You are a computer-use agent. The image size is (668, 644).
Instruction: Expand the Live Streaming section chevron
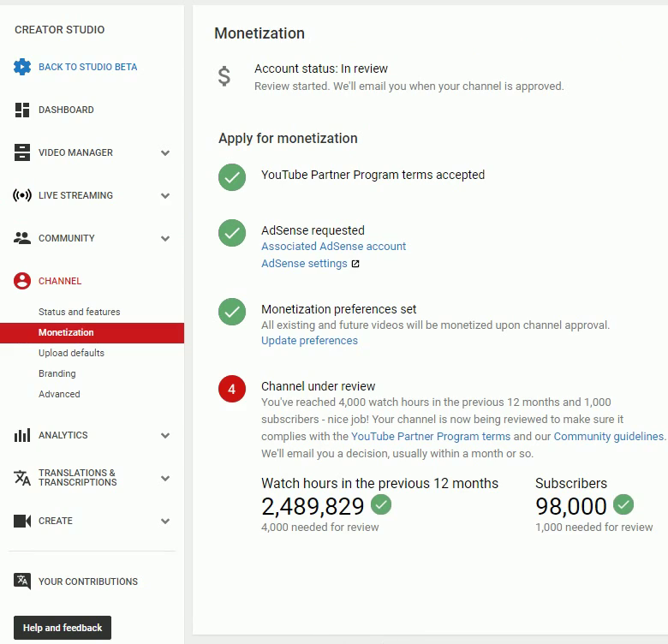(165, 196)
